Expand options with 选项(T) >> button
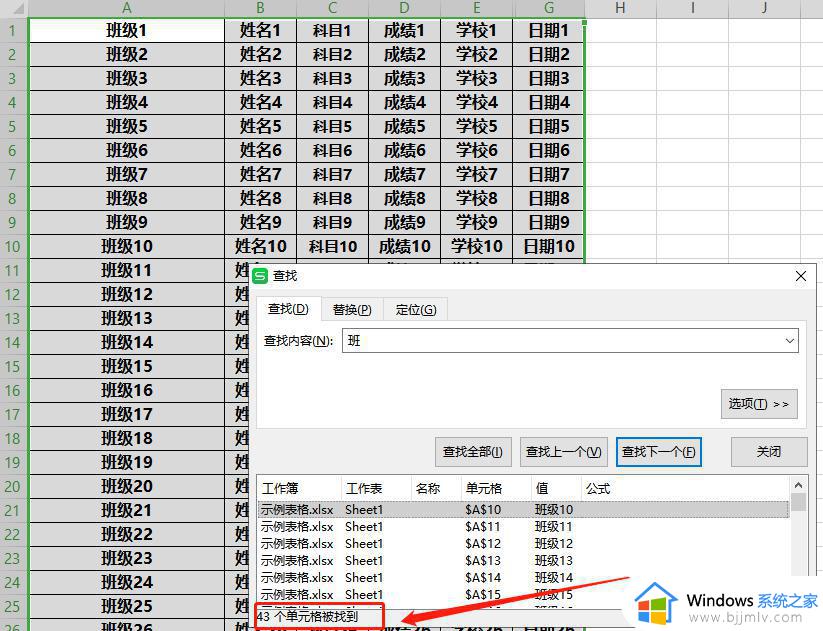823x631 pixels. click(759, 404)
